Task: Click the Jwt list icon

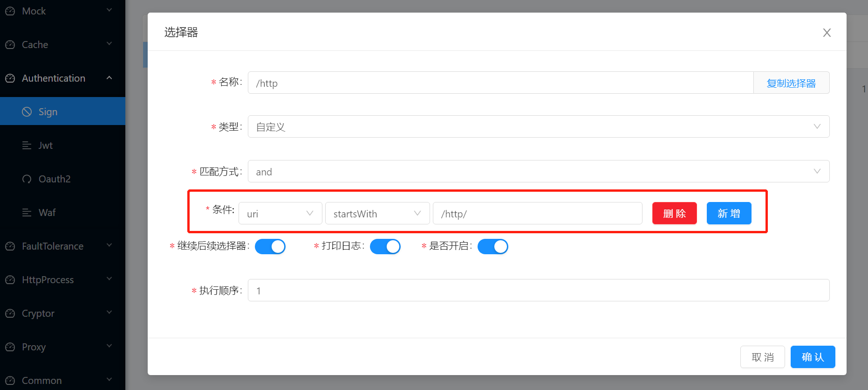Action: pyautogui.click(x=27, y=146)
